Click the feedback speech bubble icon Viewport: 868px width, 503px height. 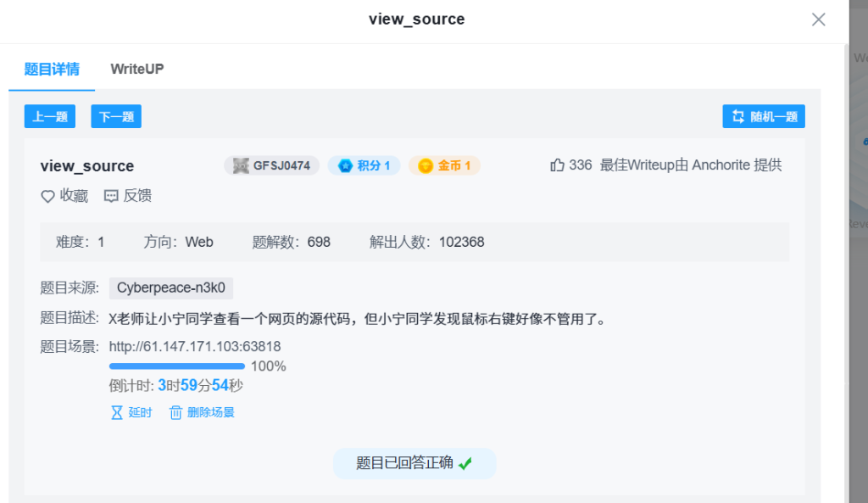pos(111,196)
